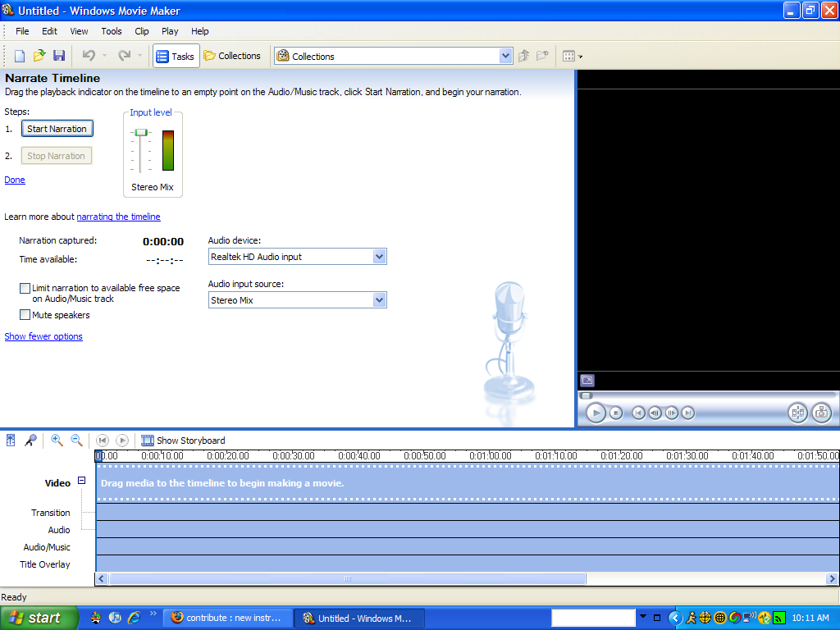Split the clip using the split icon

[x=797, y=413]
